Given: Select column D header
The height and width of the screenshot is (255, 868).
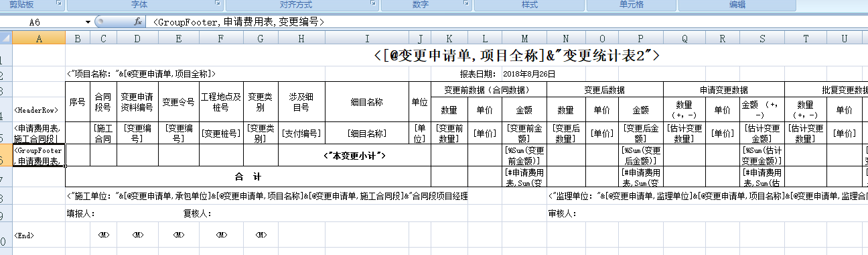Looking at the screenshot, I should click(x=137, y=39).
